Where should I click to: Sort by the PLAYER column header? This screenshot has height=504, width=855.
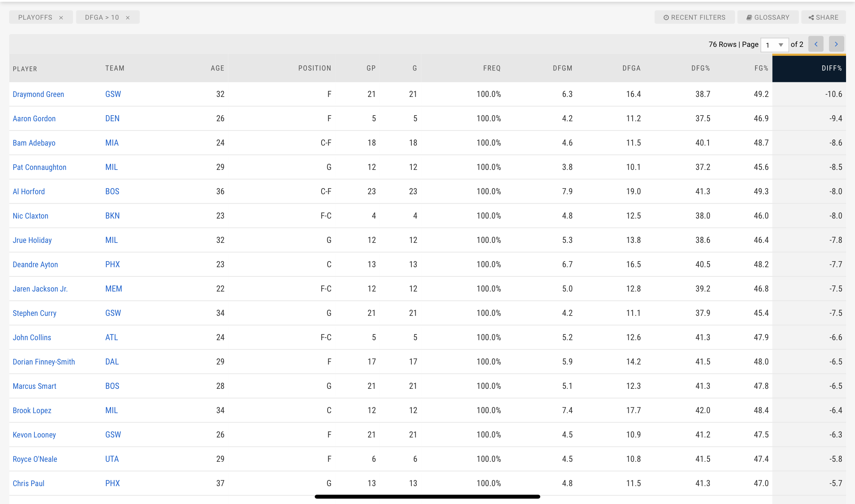click(x=25, y=69)
